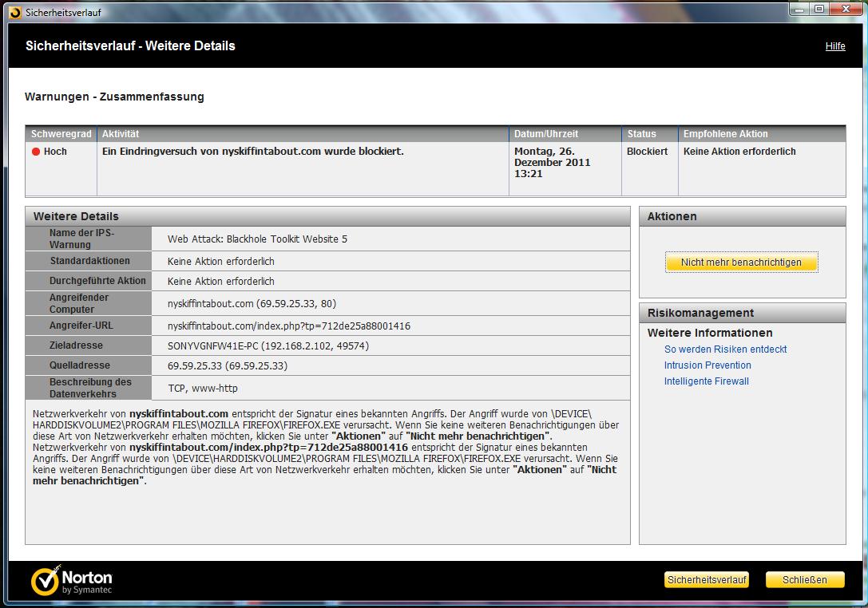Click the Norton icon in the title bar
The height and width of the screenshot is (608, 868).
pos(14,12)
